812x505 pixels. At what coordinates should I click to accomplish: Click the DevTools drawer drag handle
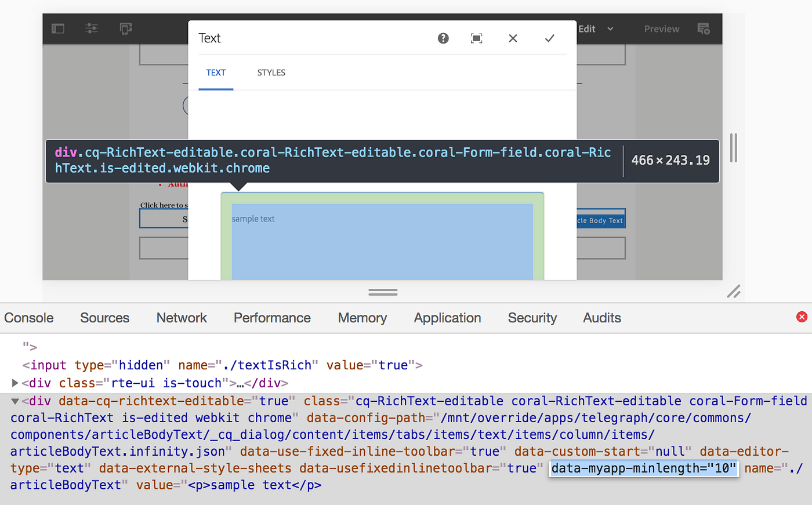pyautogui.click(x=383, y=292)
